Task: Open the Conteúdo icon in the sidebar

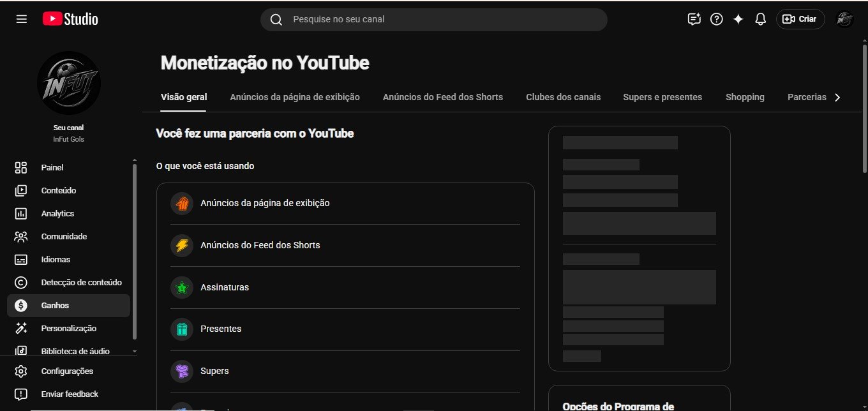Action: (x=21, y=190)
